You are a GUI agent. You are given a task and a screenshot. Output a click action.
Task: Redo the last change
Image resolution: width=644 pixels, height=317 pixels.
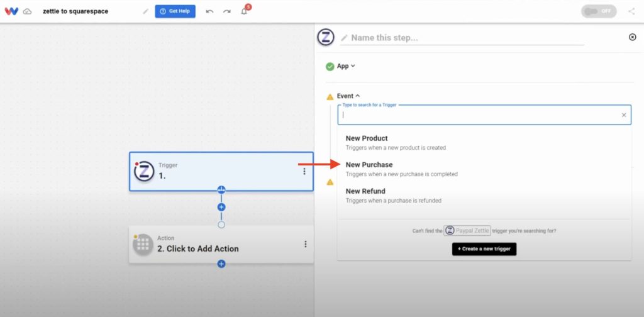pos(226,11)
